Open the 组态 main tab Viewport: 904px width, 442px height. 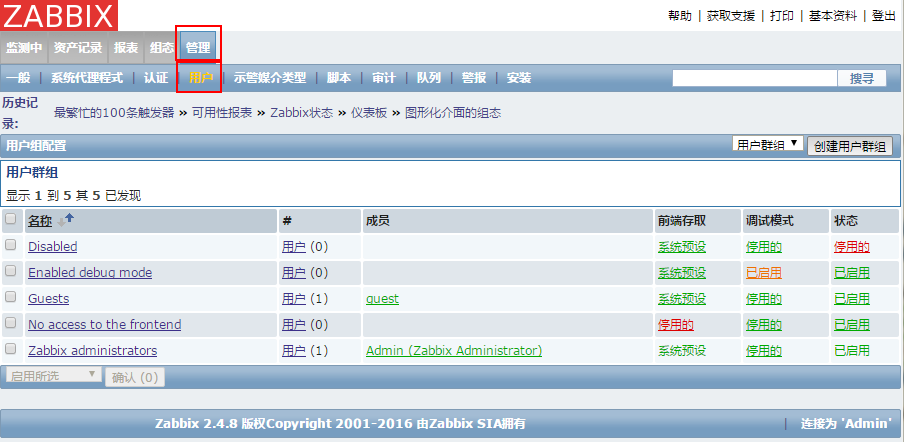click(161, 48)
